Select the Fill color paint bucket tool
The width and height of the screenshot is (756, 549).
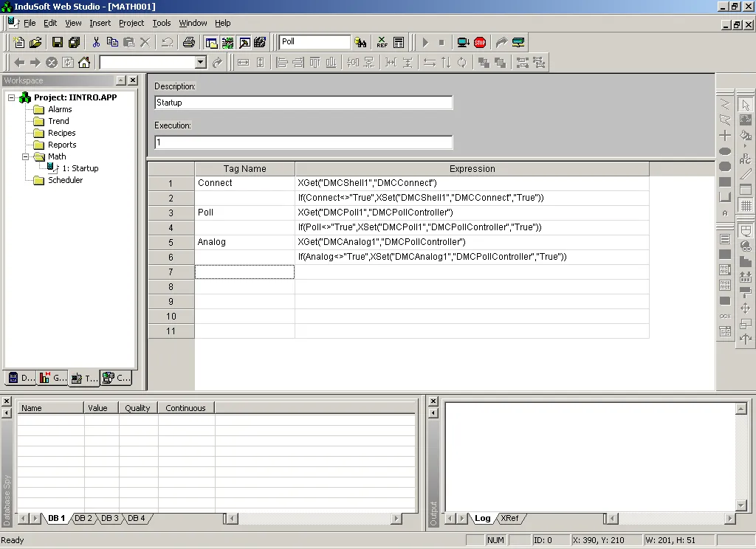746,136
